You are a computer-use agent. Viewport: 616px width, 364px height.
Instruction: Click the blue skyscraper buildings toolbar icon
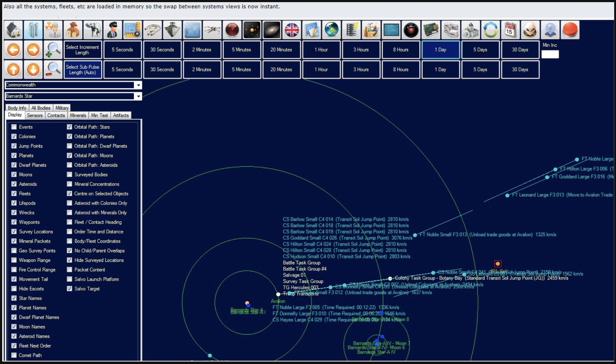33,30
